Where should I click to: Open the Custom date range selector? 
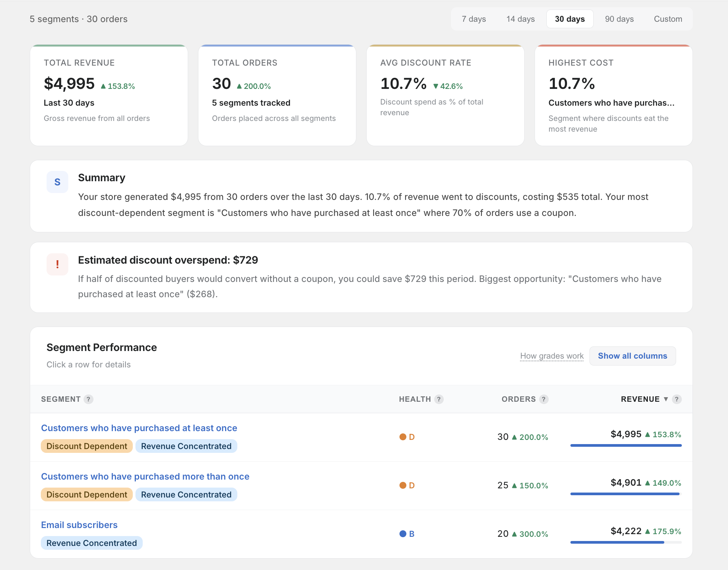(x=668, y=19)
